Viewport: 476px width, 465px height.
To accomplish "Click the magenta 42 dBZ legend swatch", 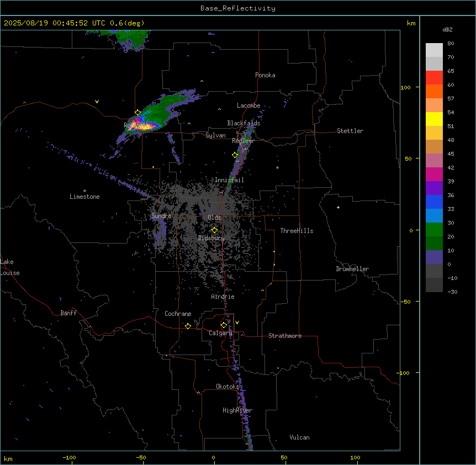I will coord(434,174).
